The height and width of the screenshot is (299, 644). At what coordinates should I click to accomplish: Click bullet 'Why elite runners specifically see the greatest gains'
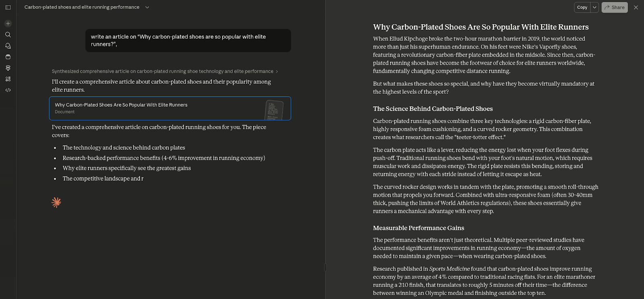(127, 168)
